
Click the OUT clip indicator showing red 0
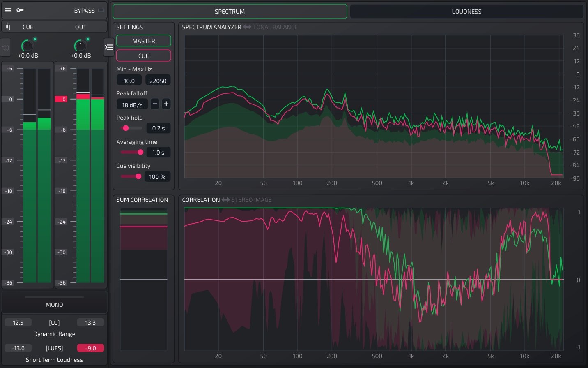pos(61,99)
